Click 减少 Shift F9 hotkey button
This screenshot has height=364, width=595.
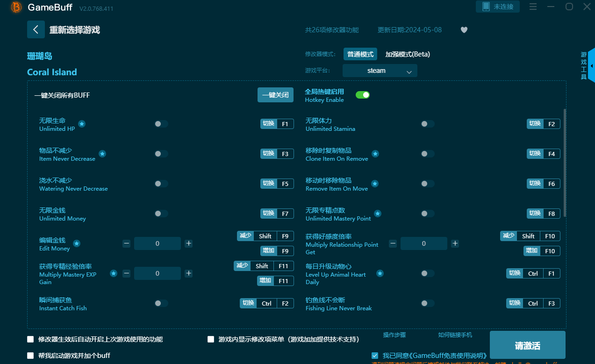[265, 236]
